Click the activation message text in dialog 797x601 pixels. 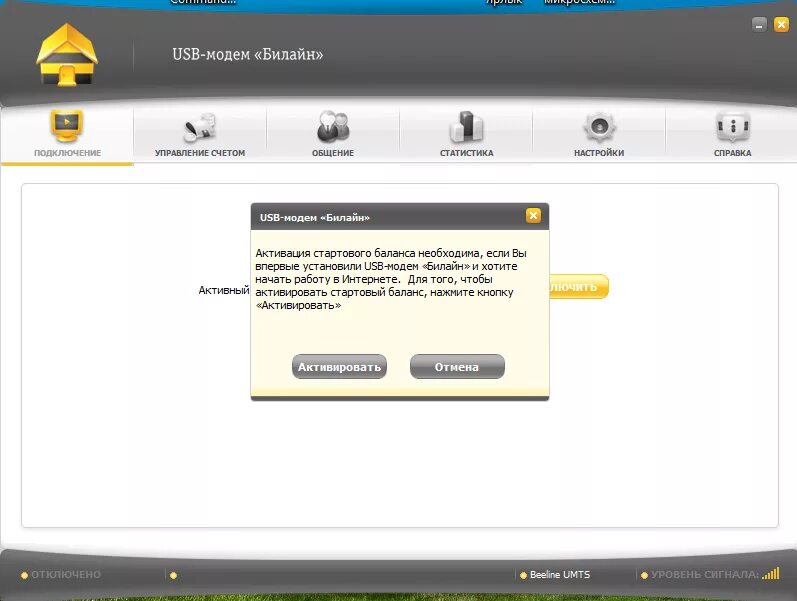(391, 279)
